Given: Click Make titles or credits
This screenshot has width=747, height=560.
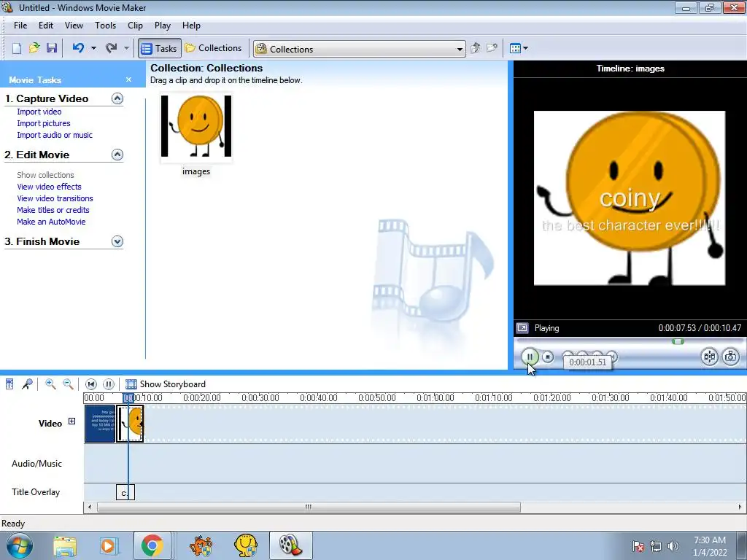Looking at the screenshot, I should point(53,210).
